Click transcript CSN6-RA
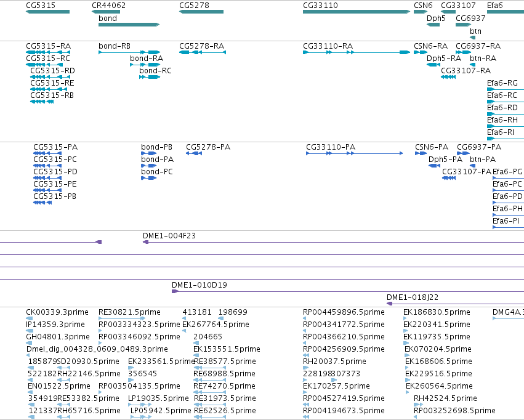Screen dimensions: 524x420 [x=421, y=52]
